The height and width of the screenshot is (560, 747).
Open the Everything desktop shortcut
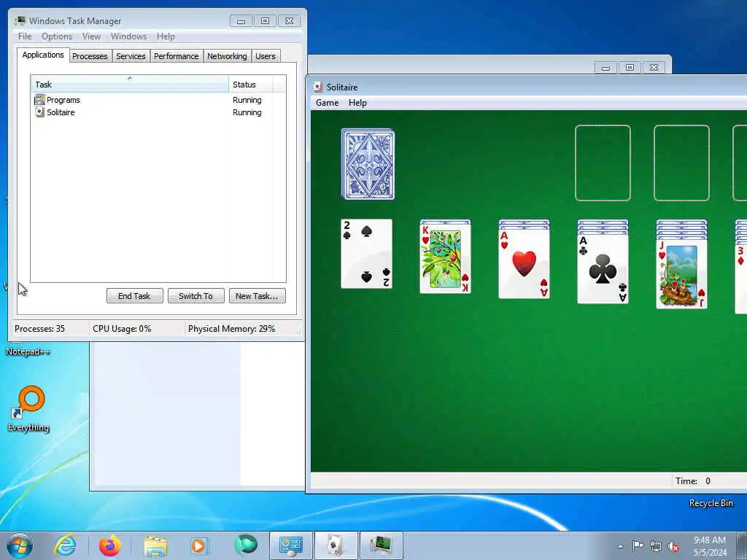point(28,408)
